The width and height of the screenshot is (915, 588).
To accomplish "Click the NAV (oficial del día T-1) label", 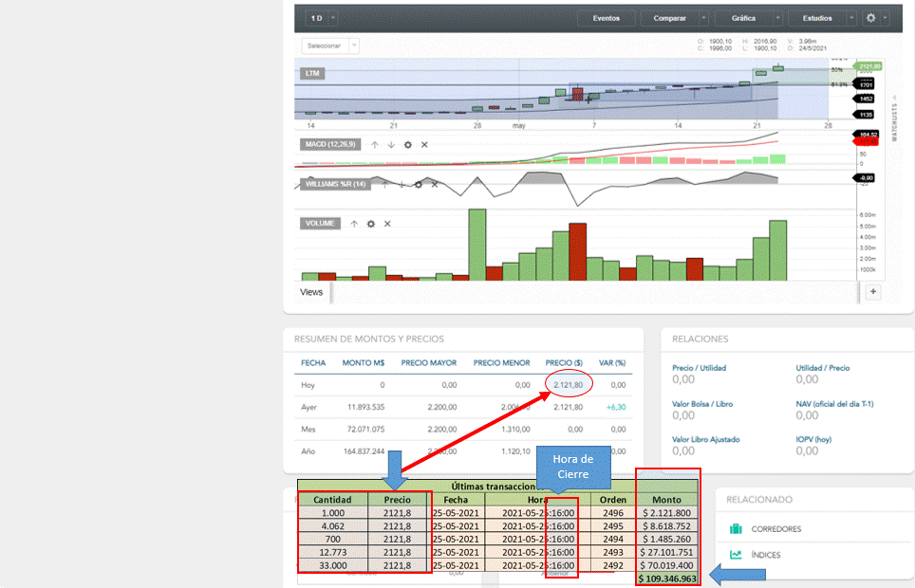I will pos(834,404).
